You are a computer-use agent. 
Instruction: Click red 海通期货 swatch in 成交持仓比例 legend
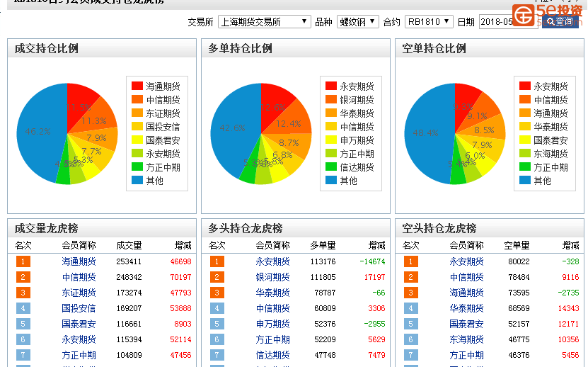(x=137, y=86)
